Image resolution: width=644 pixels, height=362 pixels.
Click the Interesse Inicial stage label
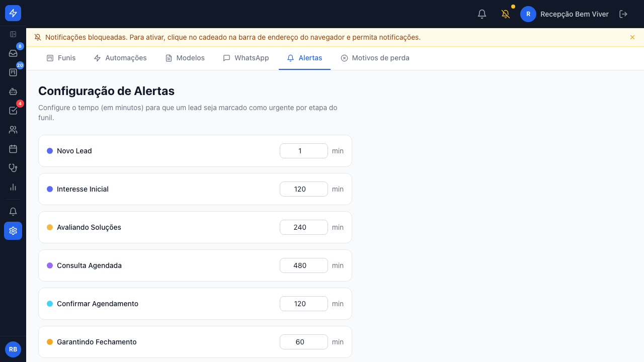point(83,189)
